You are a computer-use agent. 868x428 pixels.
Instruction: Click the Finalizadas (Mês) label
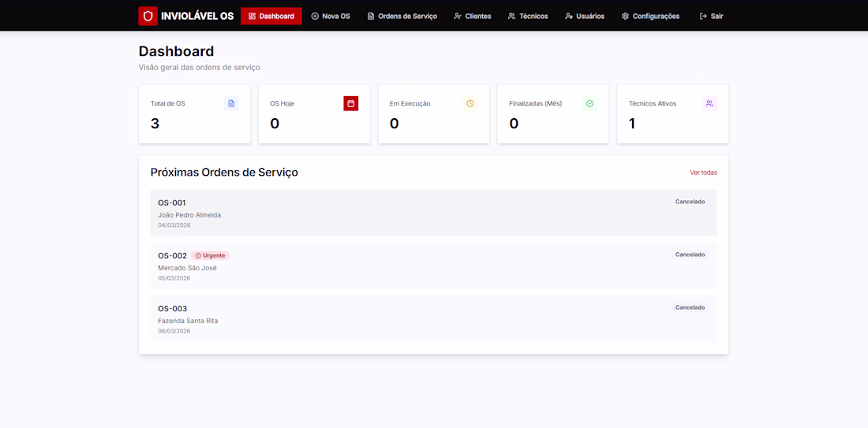pos(536,103)
